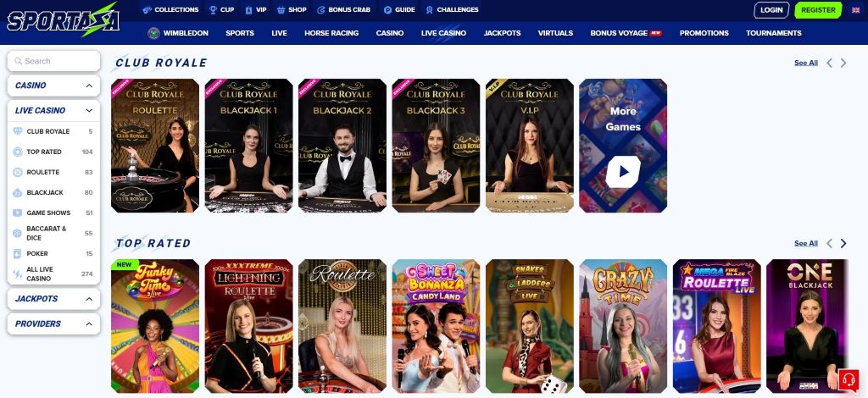The image size is (868, 398).
Task: Open Collections from the top bar
Action: click(170, 10)
